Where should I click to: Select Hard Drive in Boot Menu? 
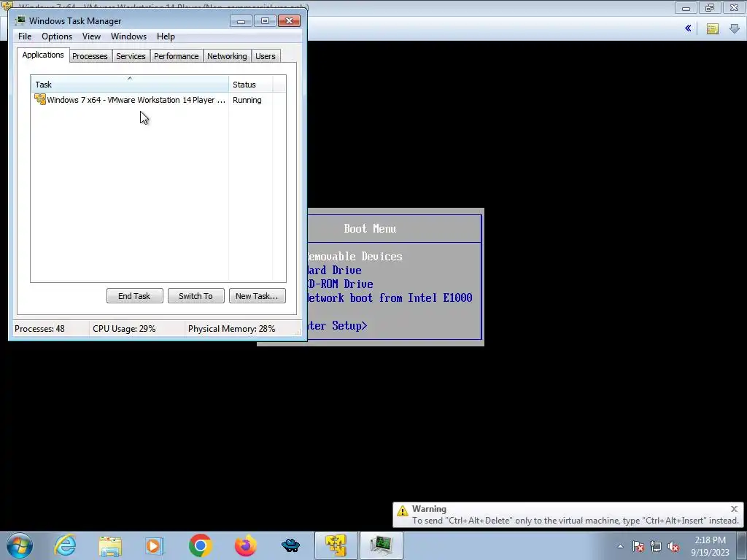click(x=334, y=271)
